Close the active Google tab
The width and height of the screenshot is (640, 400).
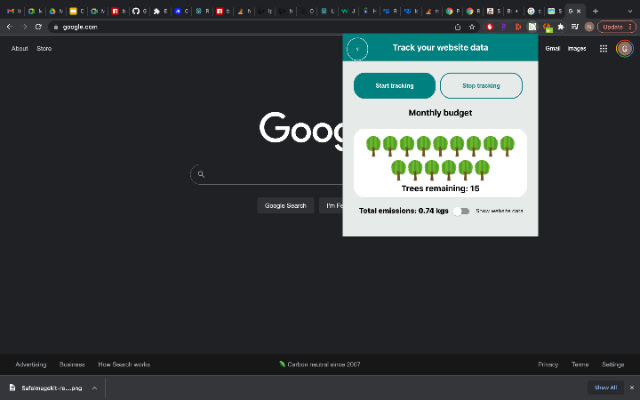(579, 11)
